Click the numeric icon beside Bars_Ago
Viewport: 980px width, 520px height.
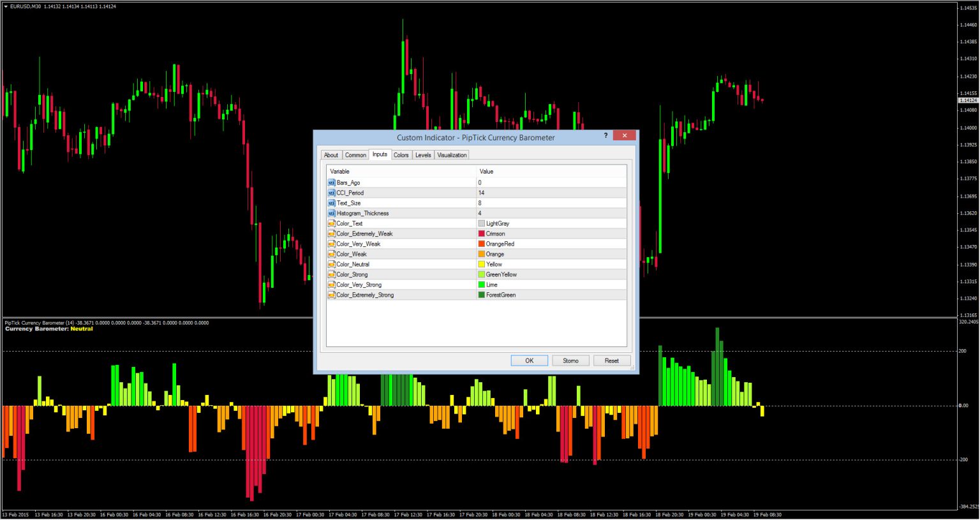[331, 182]
